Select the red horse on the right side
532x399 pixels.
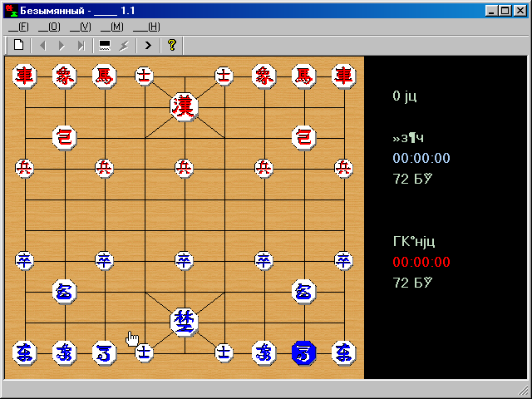(304, 76)
